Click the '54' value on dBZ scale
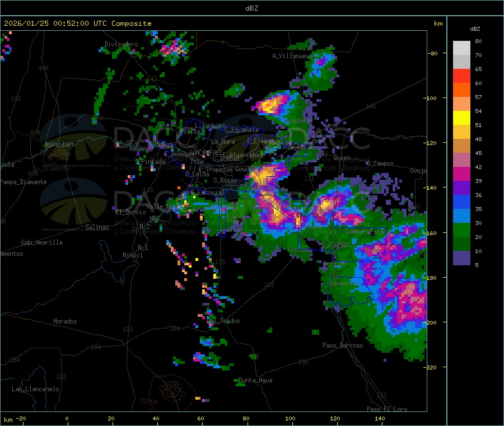 (x=478, y=111)
